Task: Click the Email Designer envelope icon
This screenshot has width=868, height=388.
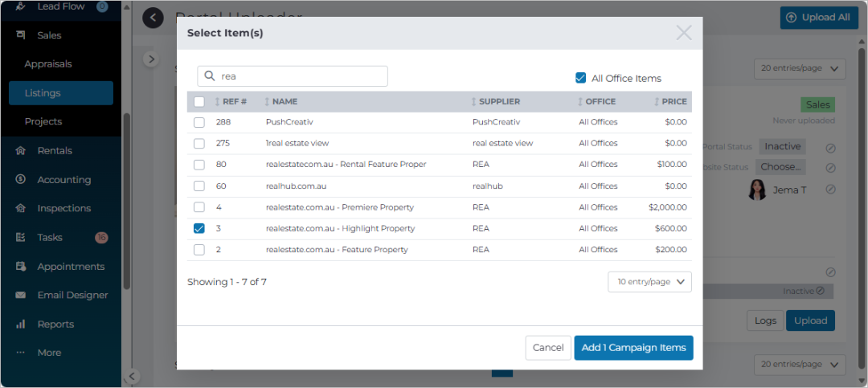Action: 20,295
